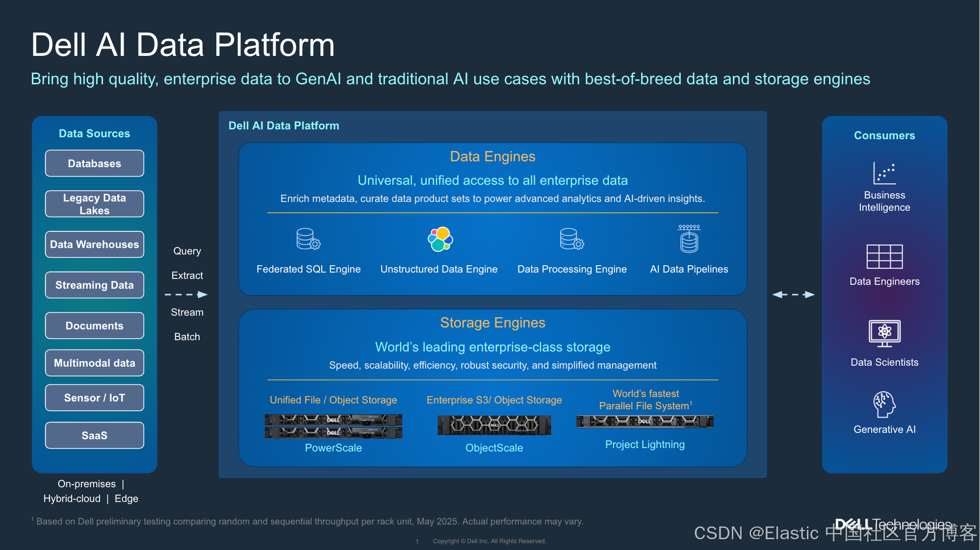Click the Data Scientists monitor icon
The height and width of the screenshot is (550, 980).
coord(884,333)
